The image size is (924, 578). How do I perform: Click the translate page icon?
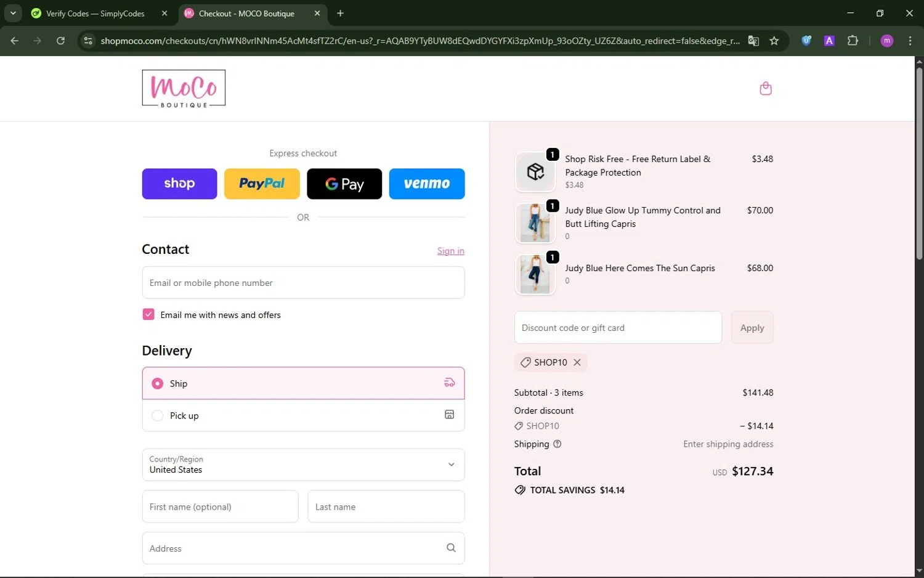click(753, 41)
